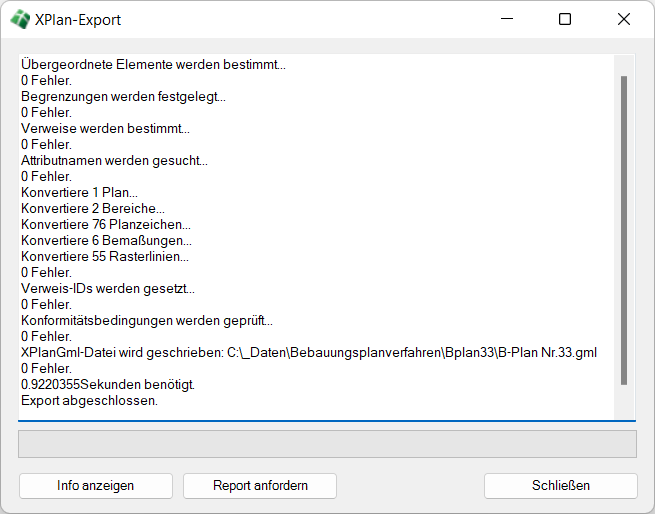655x514 pixels.
Task: Click the 'Konvertiere 1 Plan...' log line
Action: tap(79, 193)
